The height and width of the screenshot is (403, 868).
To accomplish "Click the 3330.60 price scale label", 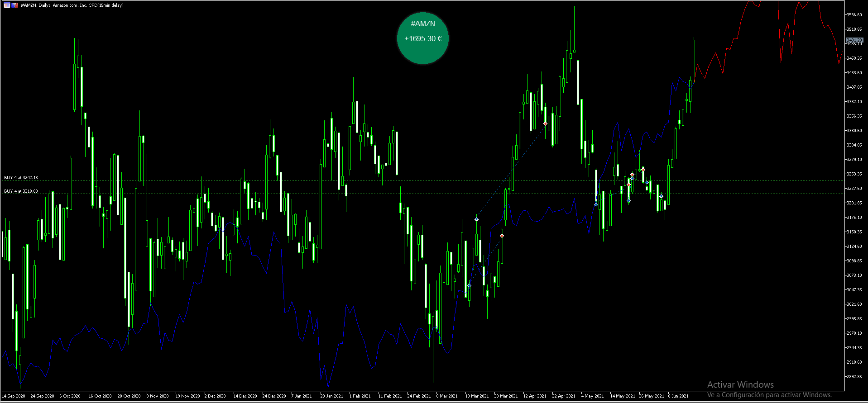I will click(x=854, y=131).
